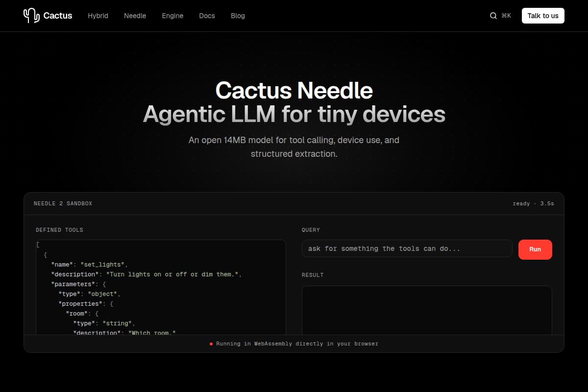Viewport: 588px width, 392px height.
Task: Click the "Running in WebAssembly" status text
Action: (297, 344)
